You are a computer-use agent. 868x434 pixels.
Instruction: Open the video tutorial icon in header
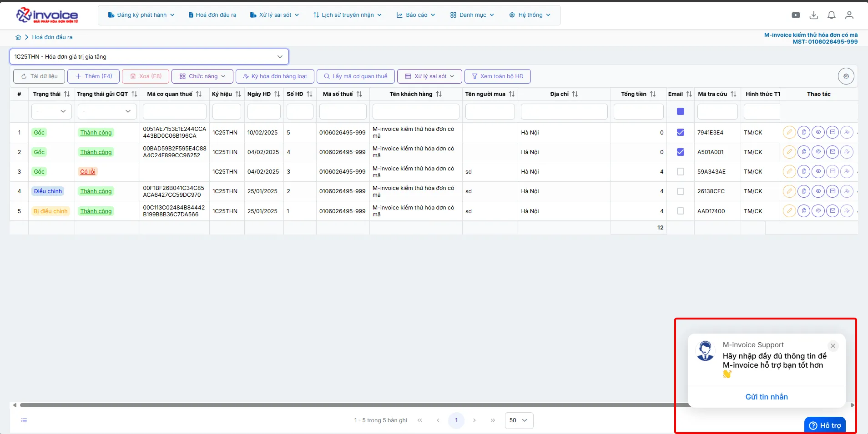click(x=796, y=15)
